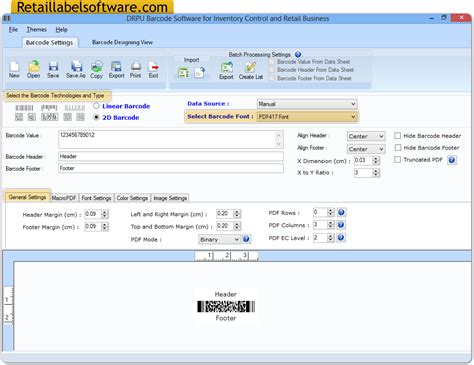Select the Image Settings tab

[x=170, y=198]
